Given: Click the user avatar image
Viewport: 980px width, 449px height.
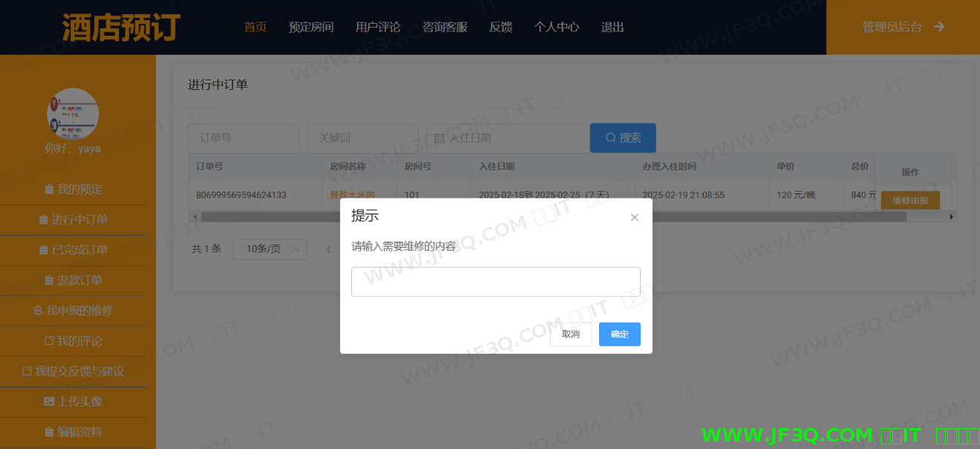Looking at the screenshot, I should tap(73, 114).
